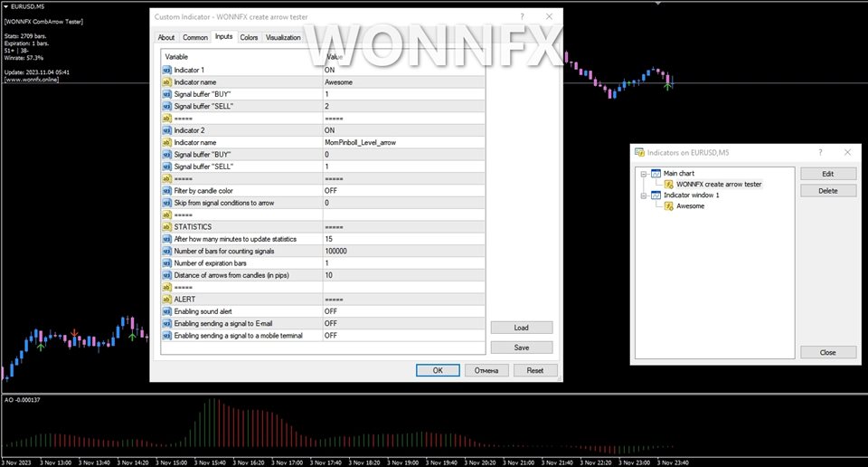The image size is (868, 467).
Task: Click the minutes to update statistics icon
Action: click(166, 239)
